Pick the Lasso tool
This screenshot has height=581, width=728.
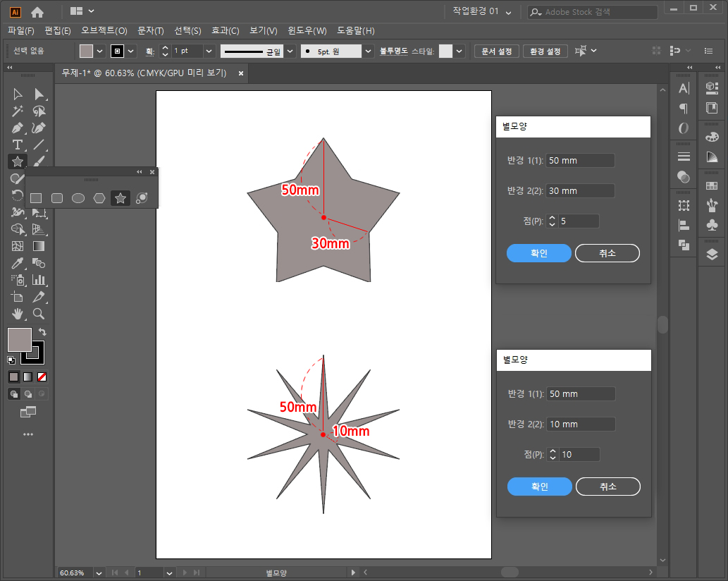[39, 111]
